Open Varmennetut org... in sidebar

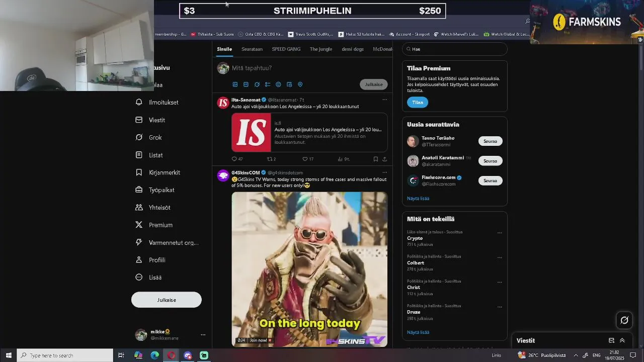click(x=167, y=243)
